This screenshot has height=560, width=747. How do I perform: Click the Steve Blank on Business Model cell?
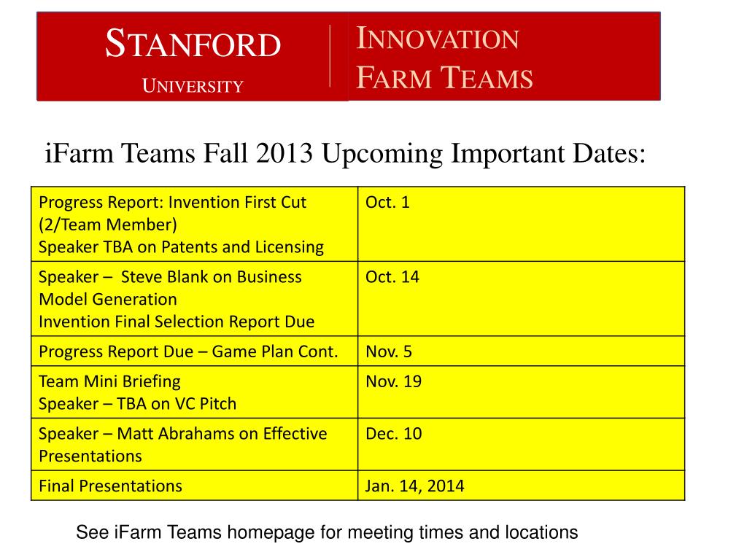[194, 299]
